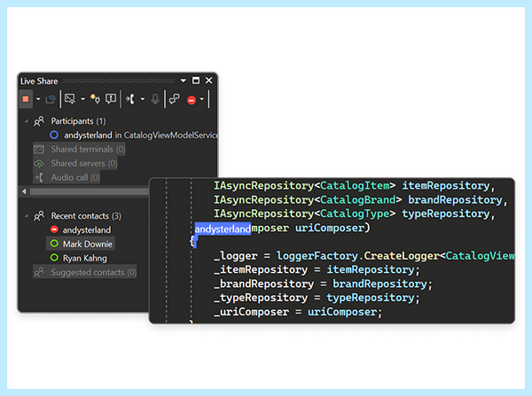Click the Live Share panel title
Viewport: 532px width, 396px height.
pyautogui.click(x=39, y=81)
